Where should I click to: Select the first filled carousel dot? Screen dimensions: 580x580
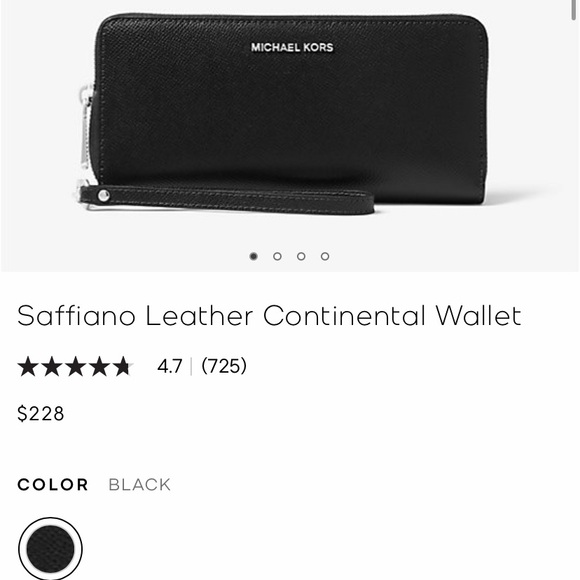click(253, 256)
